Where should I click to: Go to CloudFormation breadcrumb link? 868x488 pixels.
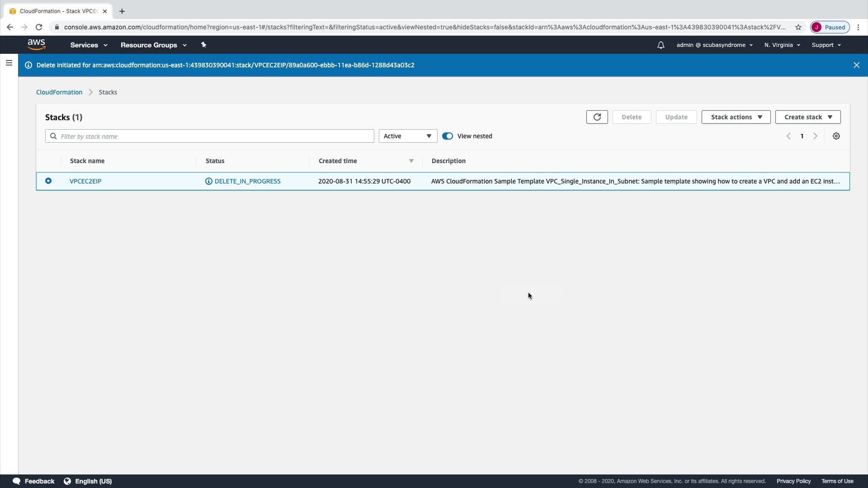coord(59,92)
